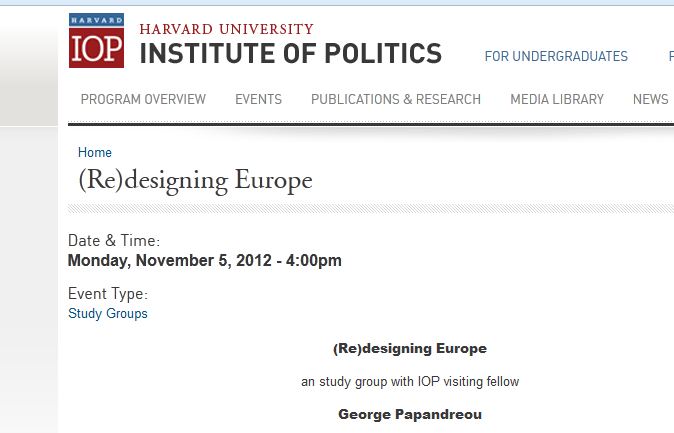This screenshot has height=433, width=674.
Task: Click the Harvard University red text
Action: (226, 29)
